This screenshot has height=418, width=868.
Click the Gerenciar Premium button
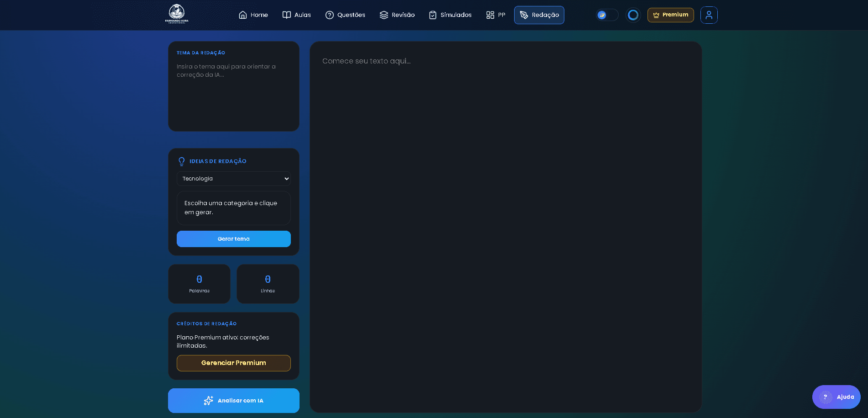(233, 363)
